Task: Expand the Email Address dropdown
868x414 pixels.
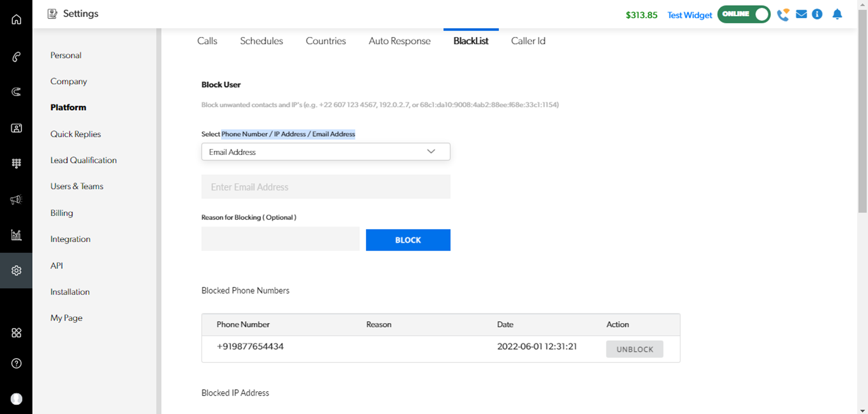Action: click(325, 151)
